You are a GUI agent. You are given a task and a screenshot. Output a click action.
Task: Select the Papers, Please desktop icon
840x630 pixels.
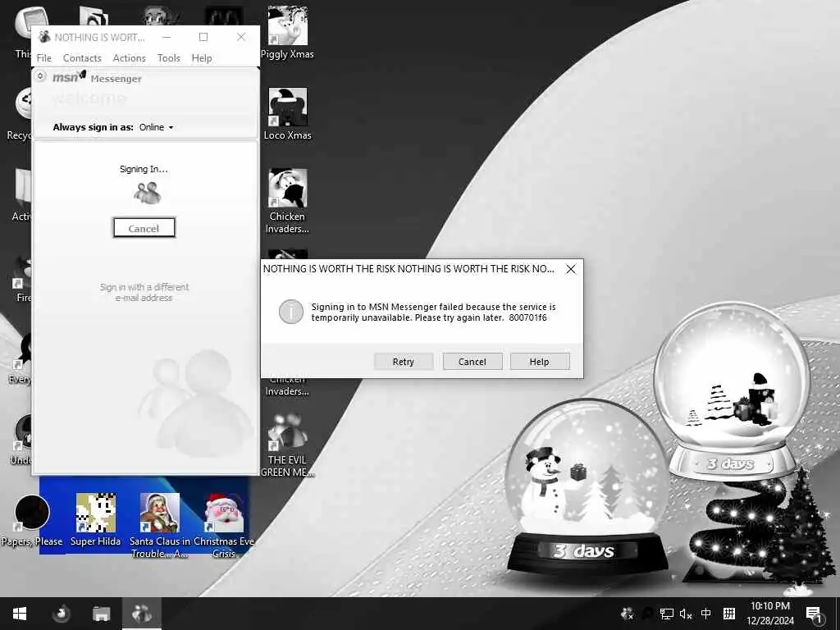(x=32, y=521)
